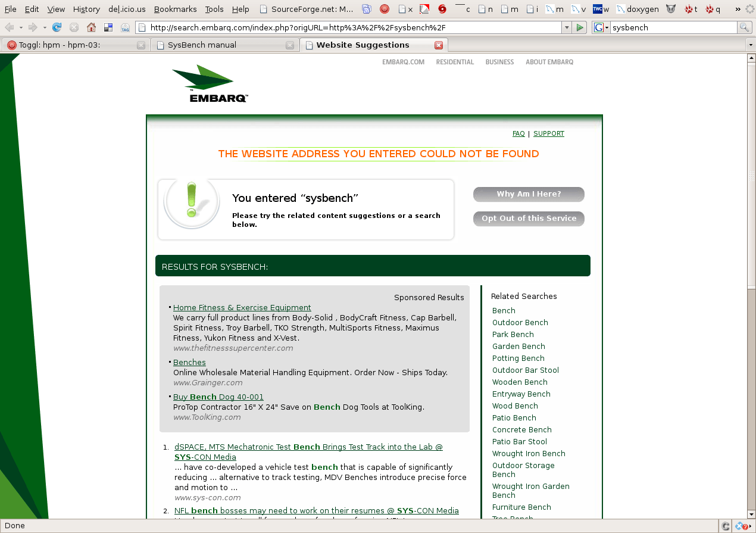The width and height of the screenshot is (756, 533).
Task: Open the File menu
Action: [11, 9]
